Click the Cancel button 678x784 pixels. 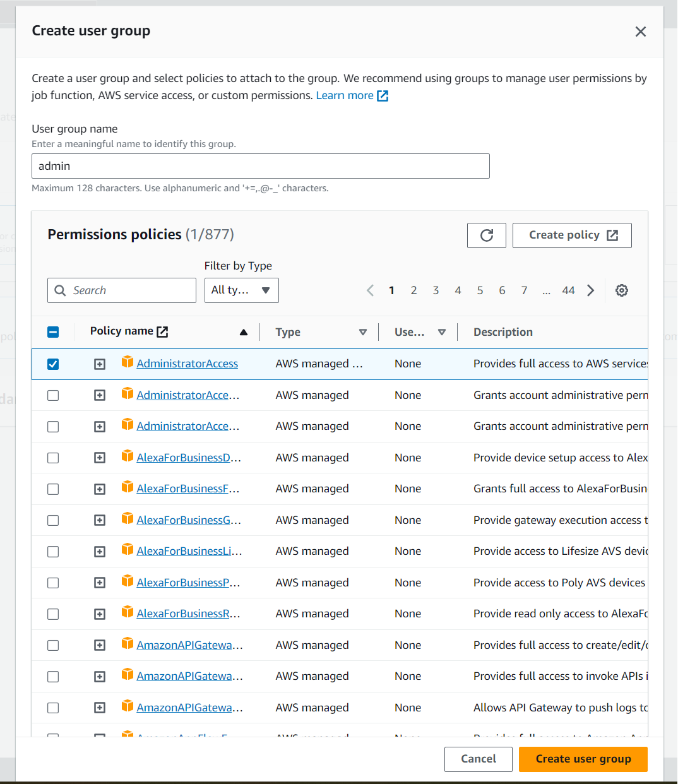tap(479, 759)
